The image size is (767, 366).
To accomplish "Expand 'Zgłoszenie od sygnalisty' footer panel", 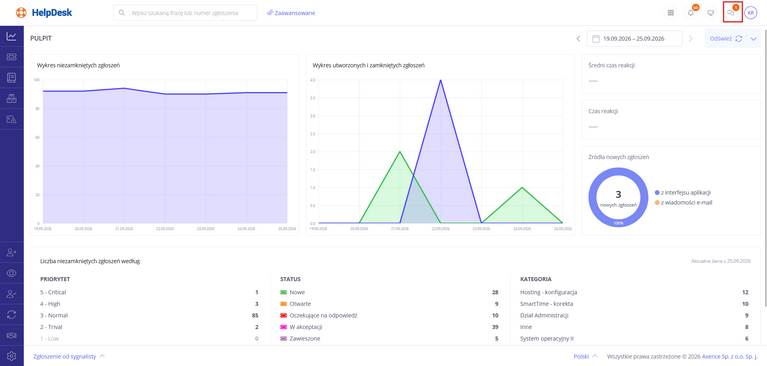I will pyautogui.click(x=69, y=356).
